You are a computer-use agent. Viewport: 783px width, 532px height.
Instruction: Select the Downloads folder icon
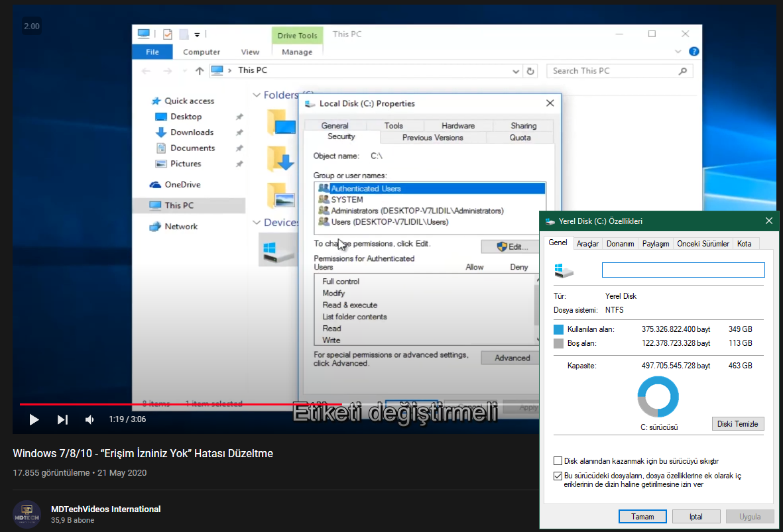[280, 159]
